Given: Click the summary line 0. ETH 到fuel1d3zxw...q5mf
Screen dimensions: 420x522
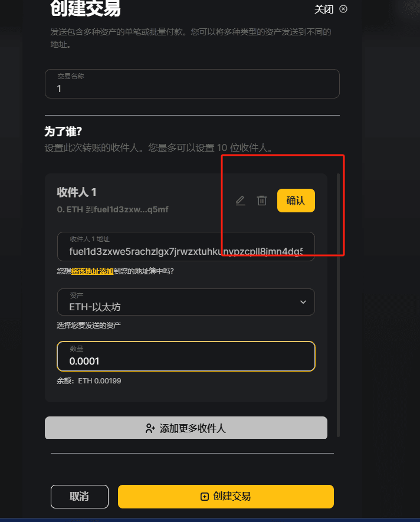Looking at the screenshot, I should point(113,209).
